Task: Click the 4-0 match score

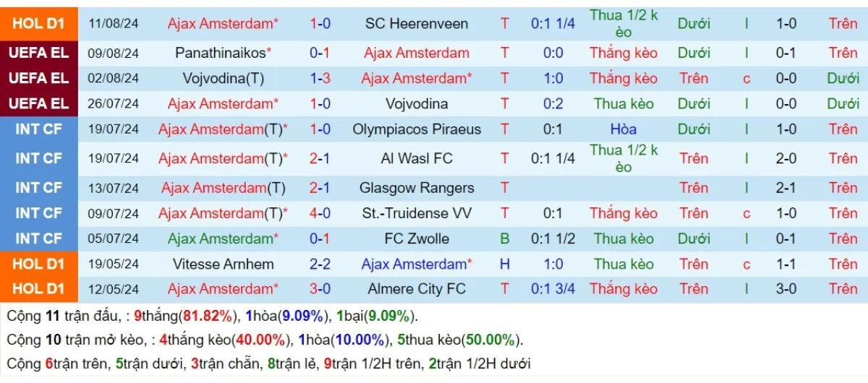Action: click(320, 213)
